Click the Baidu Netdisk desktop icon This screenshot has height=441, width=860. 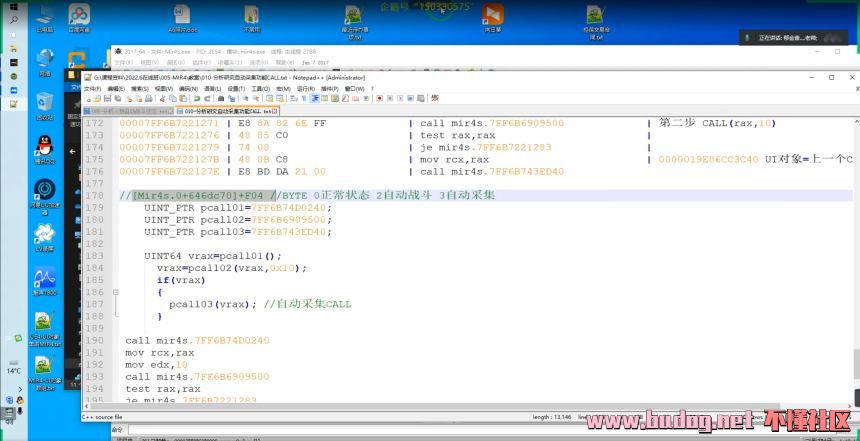click(x=78, y=17)
